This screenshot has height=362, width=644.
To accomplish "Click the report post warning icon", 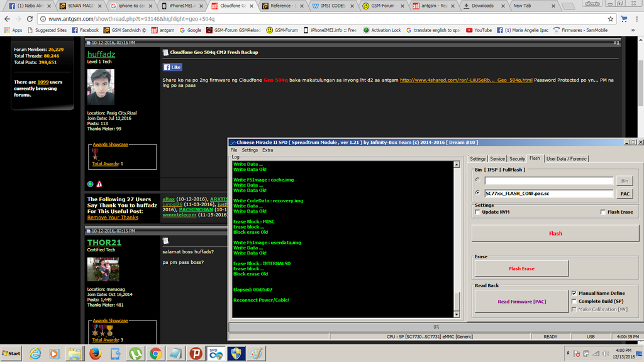I will pos(99,184).
